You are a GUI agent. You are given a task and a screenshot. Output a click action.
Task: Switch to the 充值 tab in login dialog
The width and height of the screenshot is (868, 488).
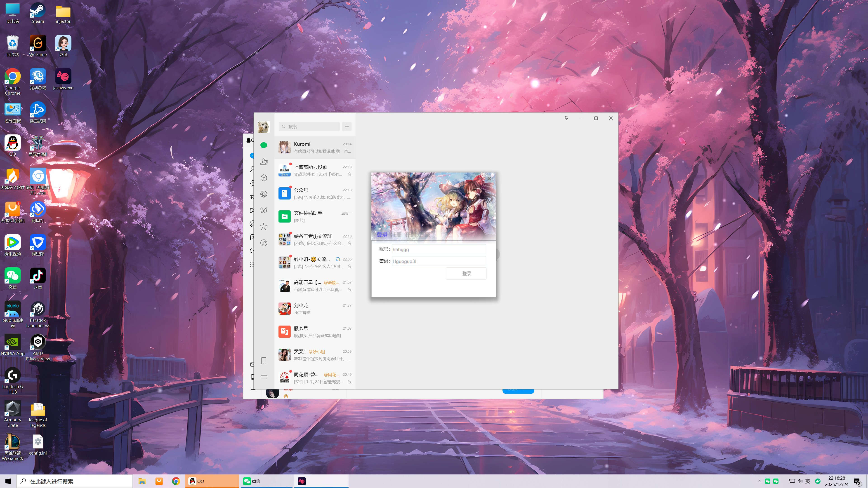410,235
